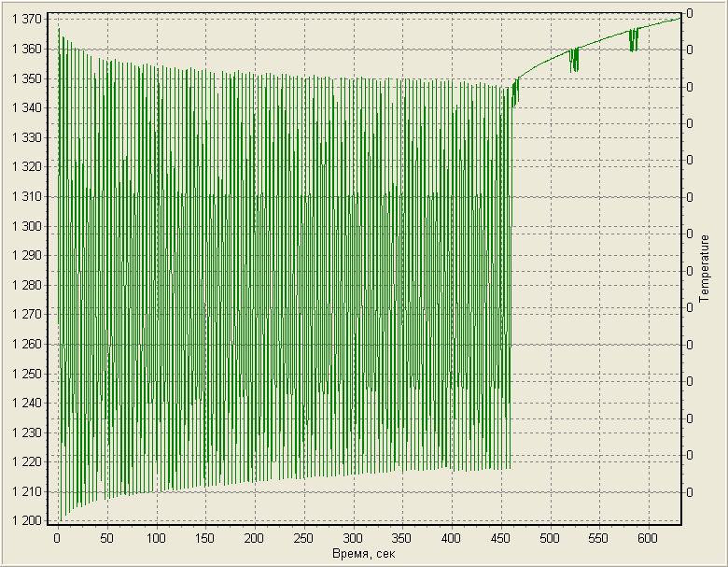Viewport: 728px width, 567px height.
Task: Click the curve dip near 585 seconds
Action: click(x=634, y=40)
